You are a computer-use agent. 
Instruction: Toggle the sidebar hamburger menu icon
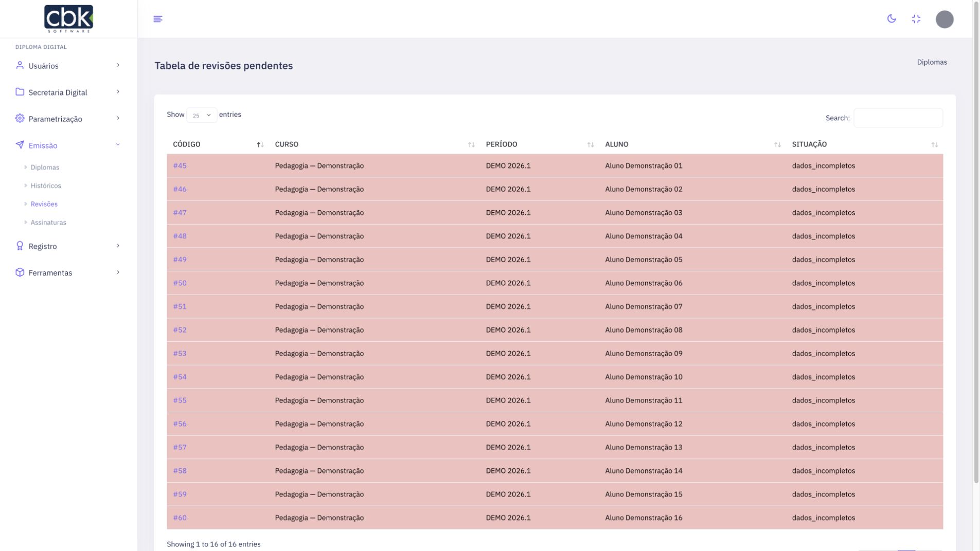pyautogui.click(x=158, y=19)
